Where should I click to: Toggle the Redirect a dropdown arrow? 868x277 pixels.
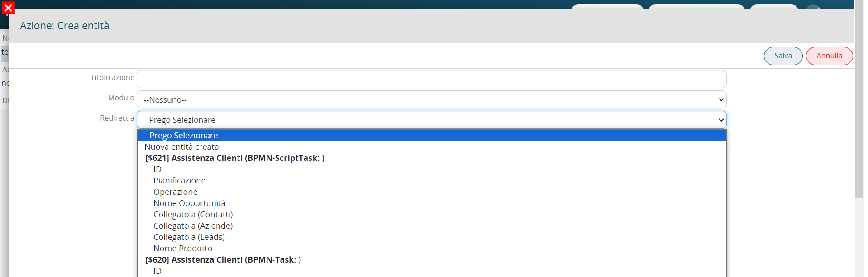pos(721,120)
